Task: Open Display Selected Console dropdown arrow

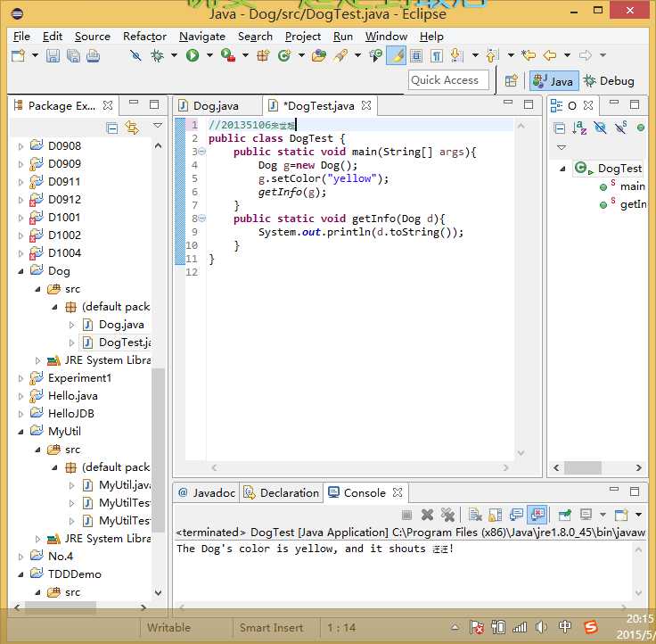Action: (x=603, y=515)
